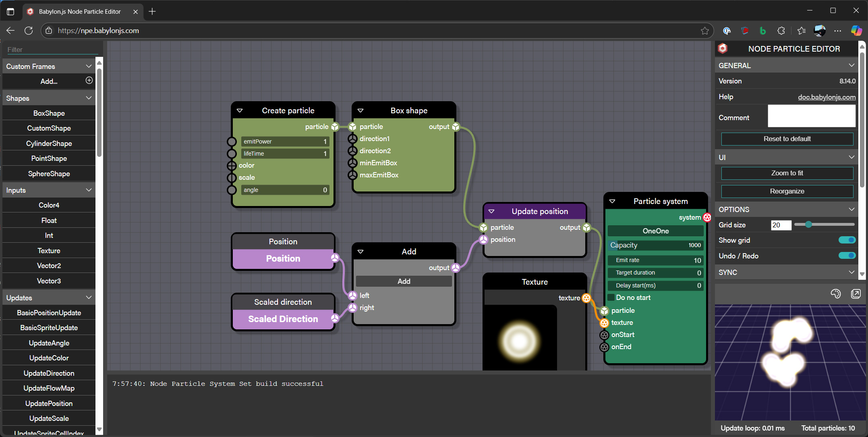
Task: Click the minEmitBox input port
Action: (352, 163)
